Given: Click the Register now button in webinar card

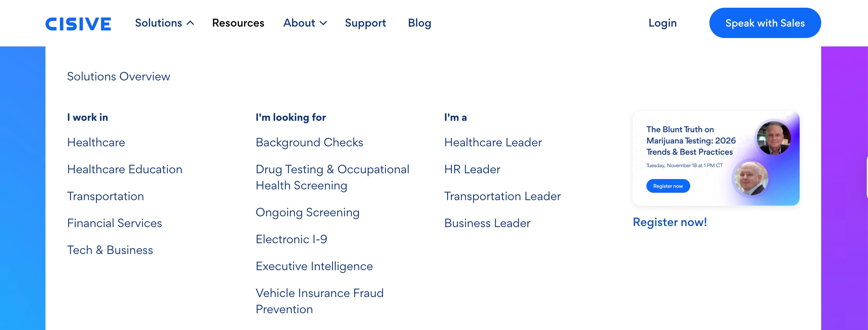Looking at the screenshot, I should pos(668,186).
